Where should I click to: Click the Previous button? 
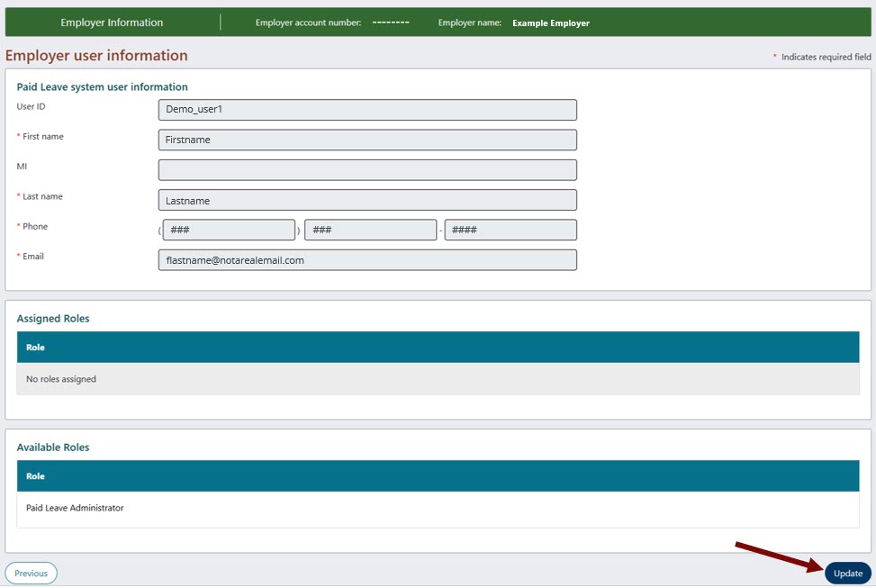[x=31, y=573]
